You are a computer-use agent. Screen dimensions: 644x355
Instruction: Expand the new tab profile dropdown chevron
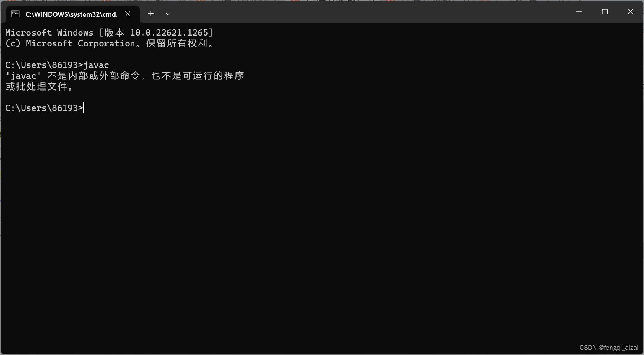tap(168, 14)
